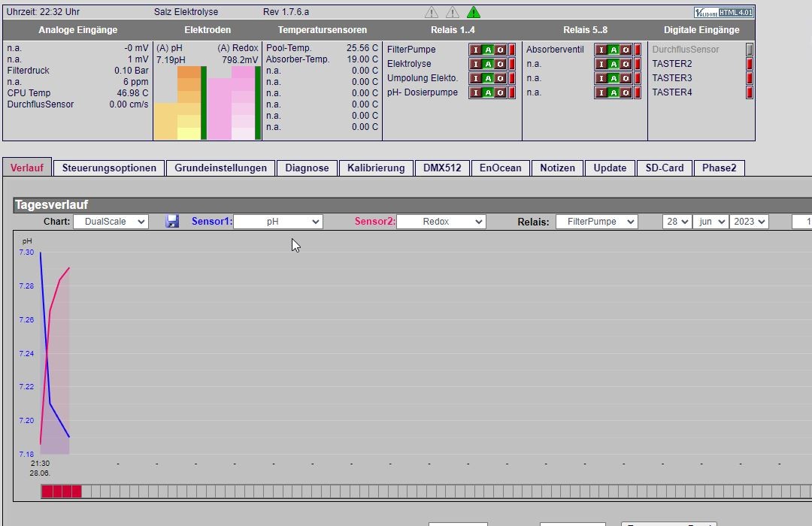Click the pH reading 7.19pH

tap(171, 60)
